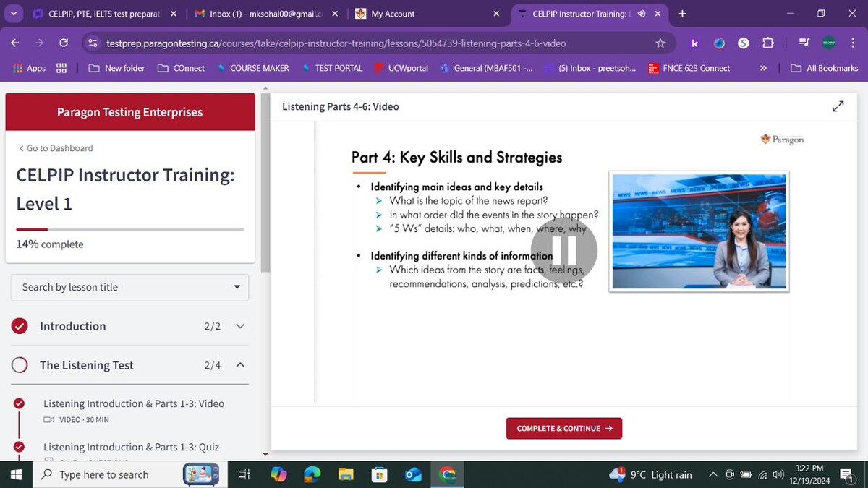Click the checkmark beside Listening Parts 1-3 Video
The image size is (868, 488).
[20, 403]
